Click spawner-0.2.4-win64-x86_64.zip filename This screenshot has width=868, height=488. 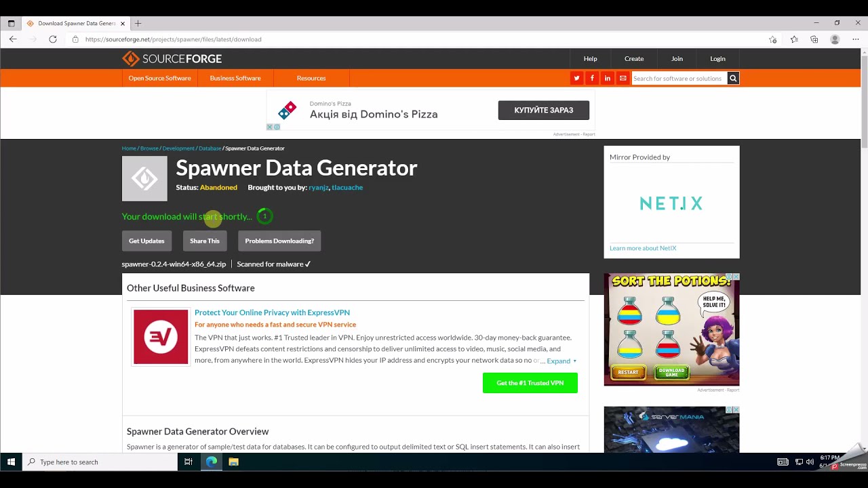click(174, 264)
